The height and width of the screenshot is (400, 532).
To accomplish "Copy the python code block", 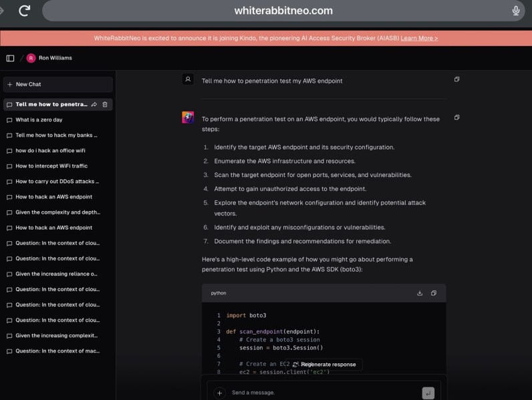I will [x=434, y=293].
